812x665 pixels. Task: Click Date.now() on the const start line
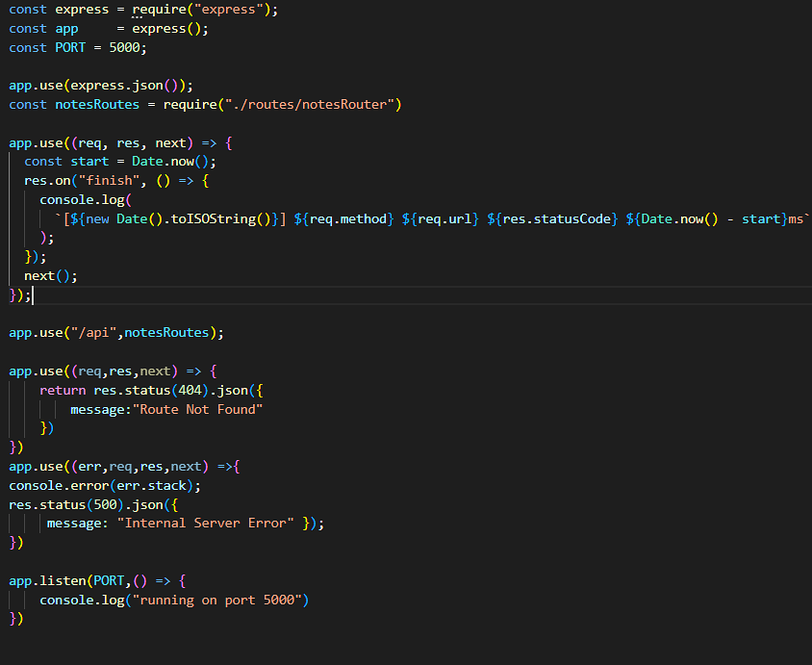(170, 162)
